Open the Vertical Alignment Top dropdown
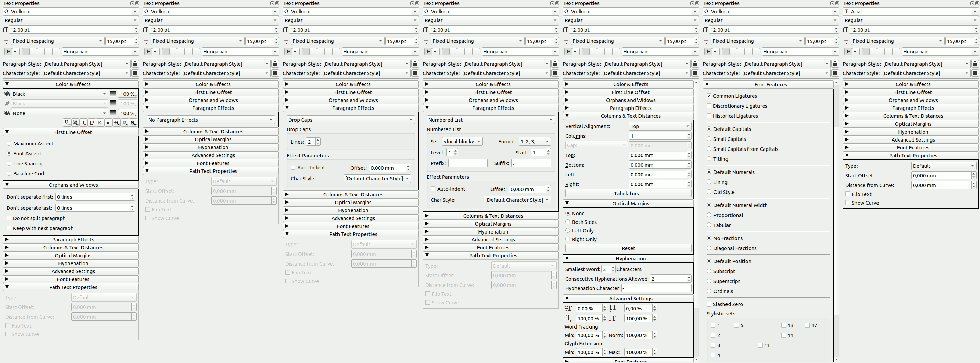 tap(659, 126)
